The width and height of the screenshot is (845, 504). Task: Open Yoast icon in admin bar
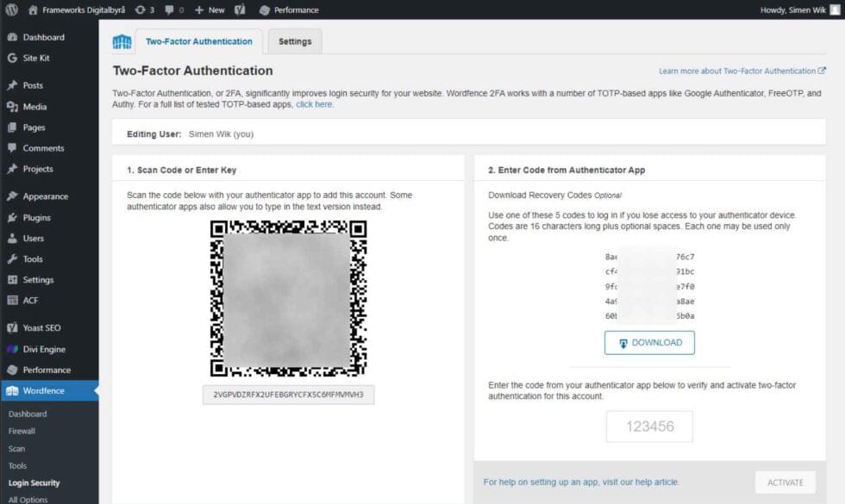tap(240, 9)
